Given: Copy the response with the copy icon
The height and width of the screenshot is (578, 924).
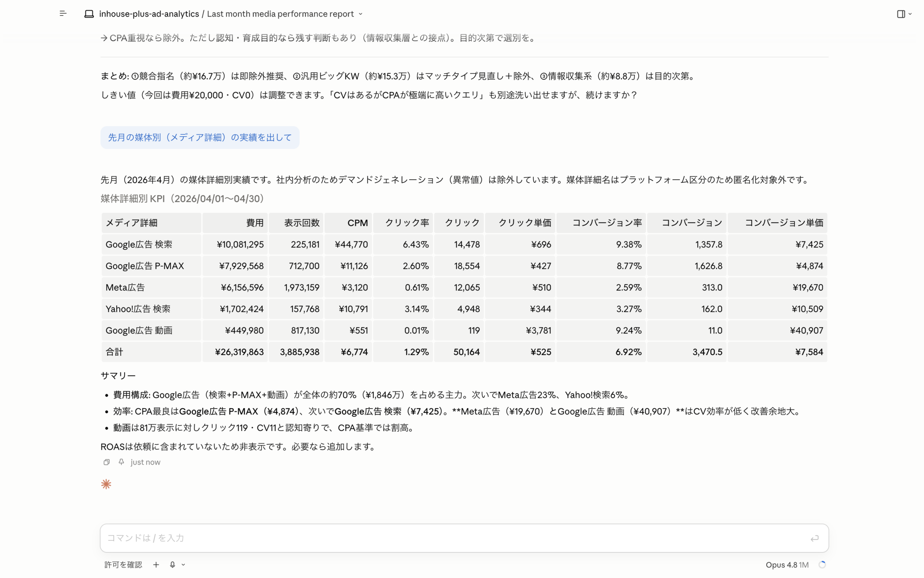Looking at the screenshot, I should (106, 462).
